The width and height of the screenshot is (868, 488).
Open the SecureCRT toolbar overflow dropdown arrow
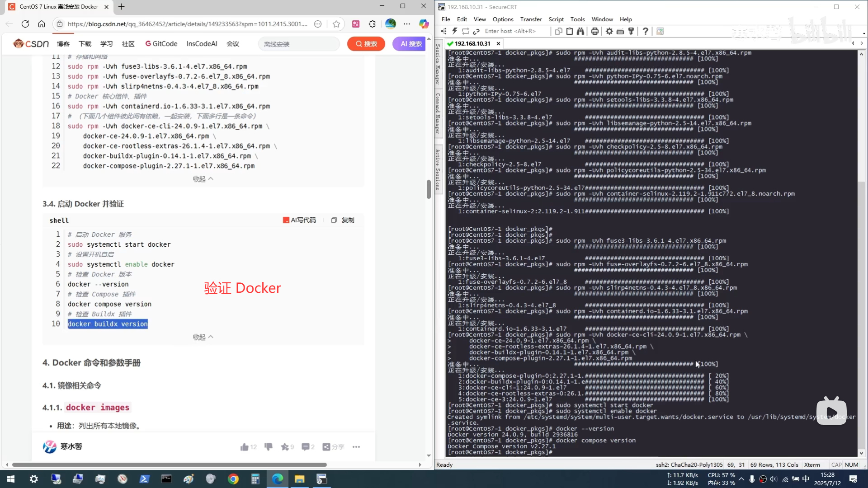click(863, 33)
